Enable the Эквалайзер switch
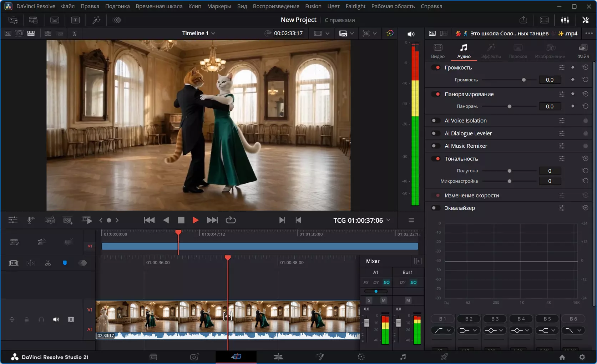The width and height of the screenshot is (597, 364). coord(436,208)
